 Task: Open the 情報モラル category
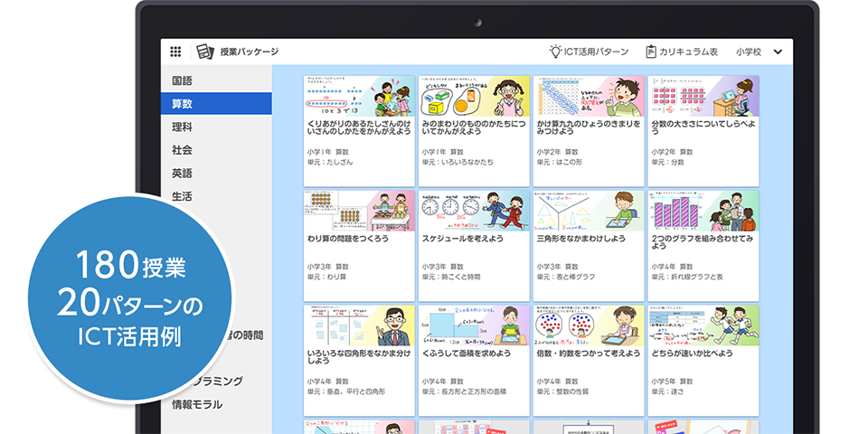[x=197, y=404]
